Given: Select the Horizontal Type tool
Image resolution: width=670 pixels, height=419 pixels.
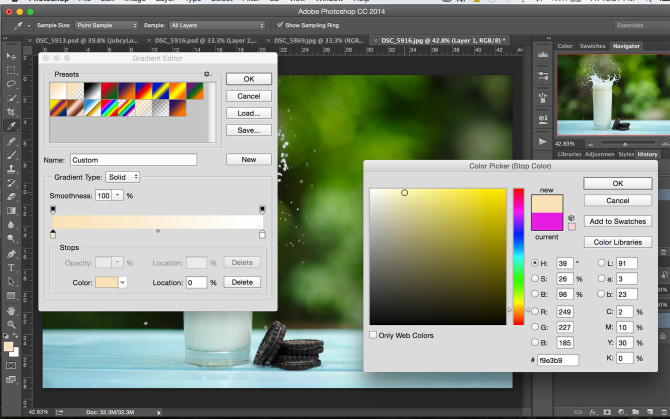Looking at the screenshot, I should (11, 268).
